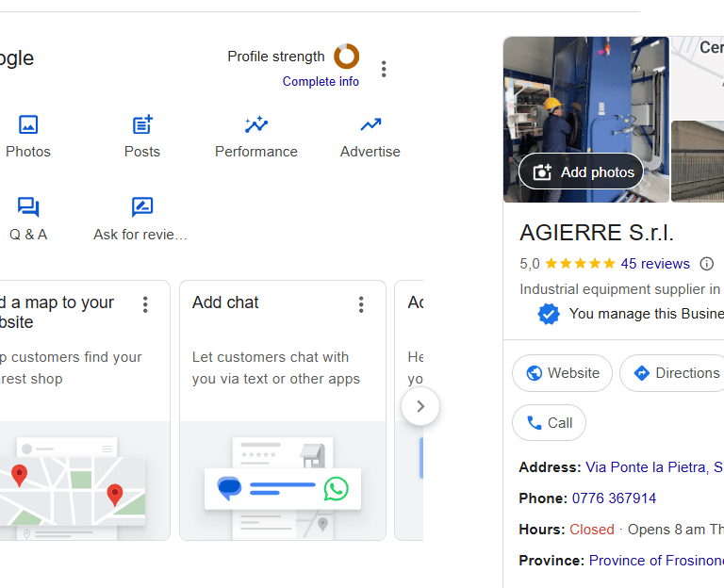Open the Complete info link

point(321,82)
